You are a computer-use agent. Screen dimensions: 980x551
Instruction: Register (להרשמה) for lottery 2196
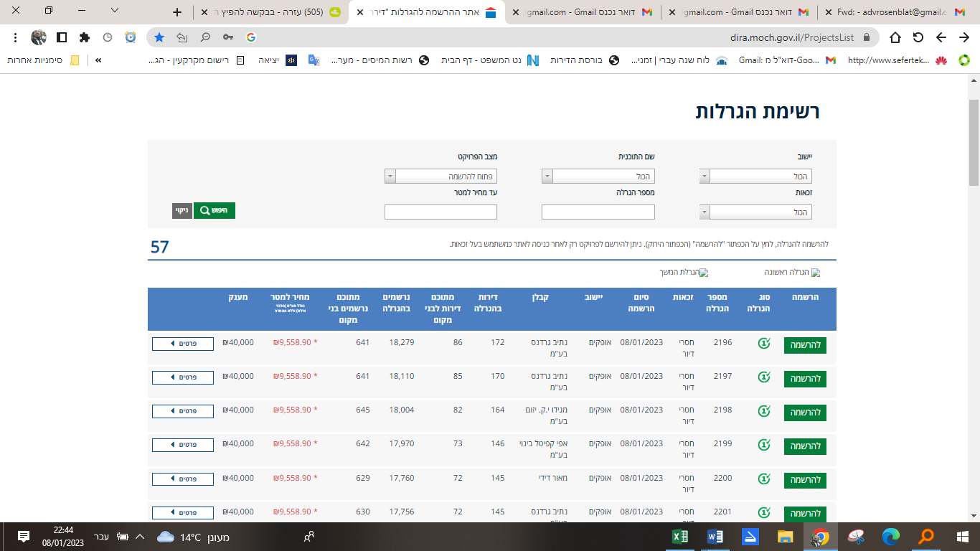point(805,345)
